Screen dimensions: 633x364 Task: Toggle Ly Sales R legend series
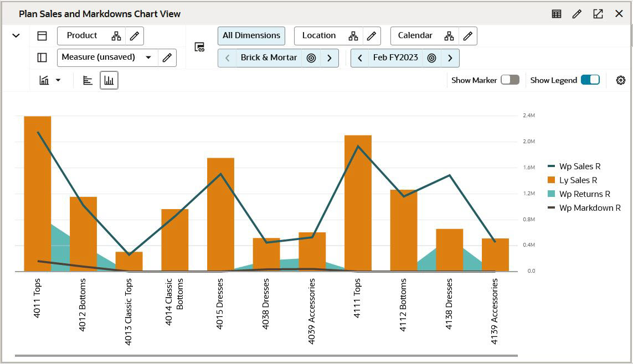pyautogui.click(x=573, y=180)
